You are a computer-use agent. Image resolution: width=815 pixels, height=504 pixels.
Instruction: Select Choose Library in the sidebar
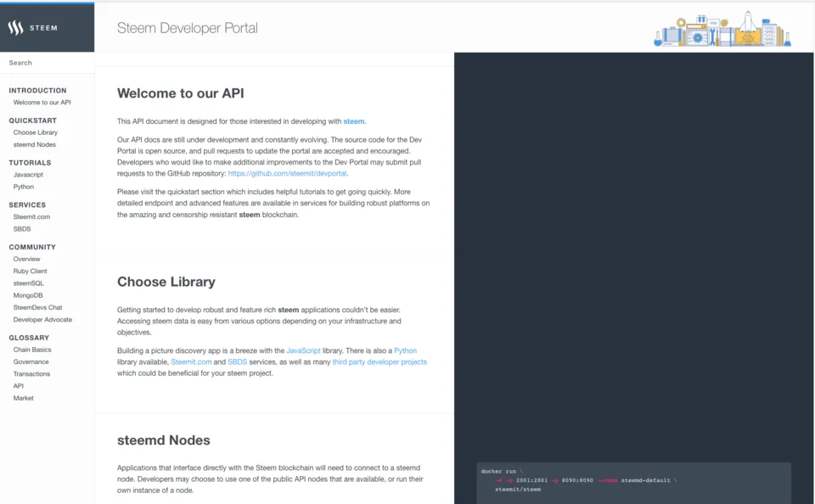click(x=36, y=132)
